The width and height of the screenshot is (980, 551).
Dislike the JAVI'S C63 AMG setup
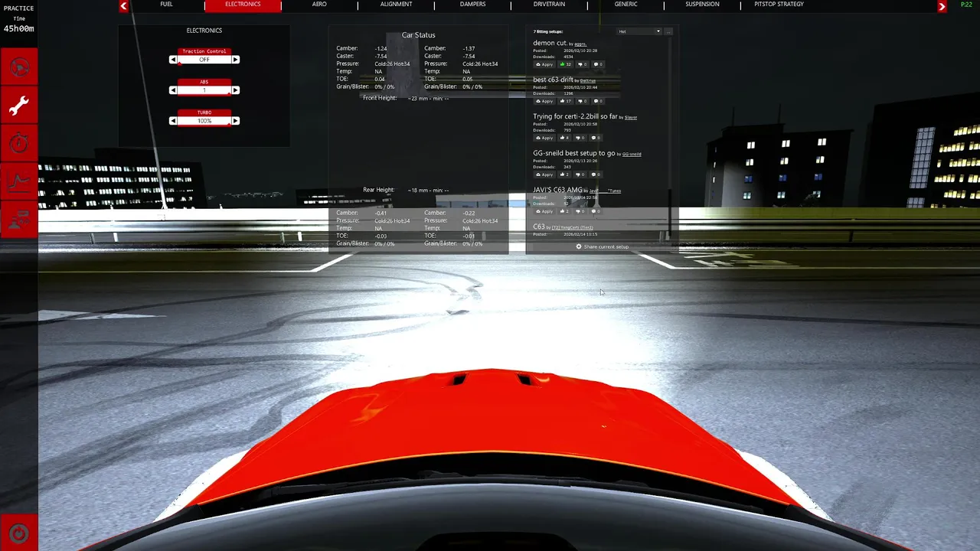click(580, 211)
